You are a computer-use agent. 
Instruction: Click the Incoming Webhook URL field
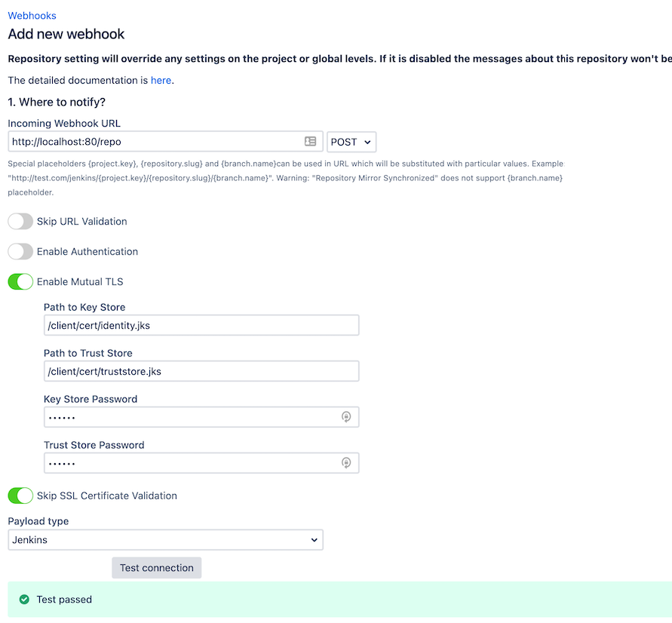coord(155,142)
